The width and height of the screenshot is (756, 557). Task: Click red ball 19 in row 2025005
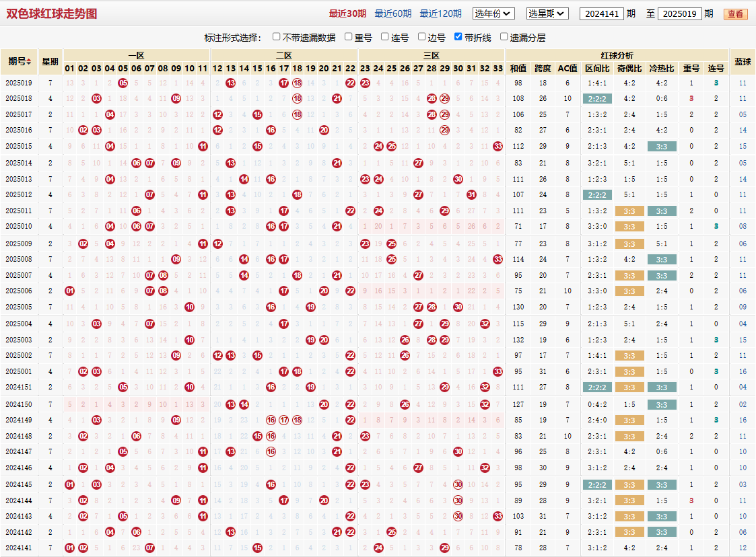click(x=310, y=307)
